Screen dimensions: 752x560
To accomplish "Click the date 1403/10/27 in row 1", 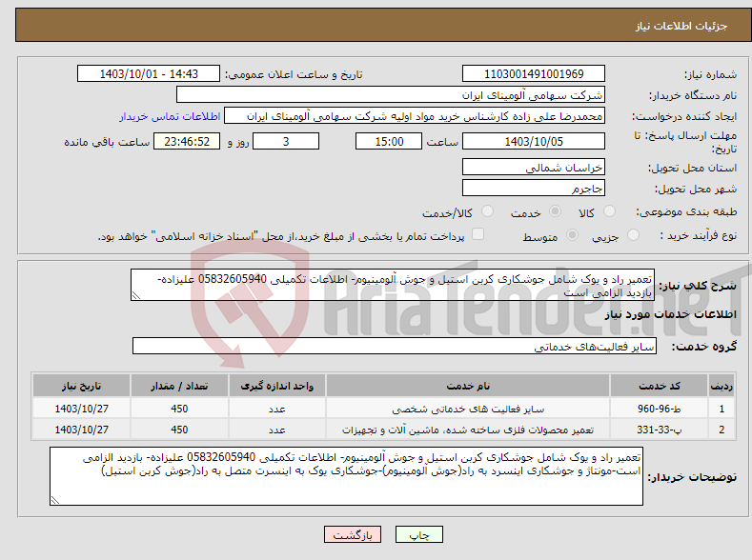I will pyautogui.click(x=82, y=409).
